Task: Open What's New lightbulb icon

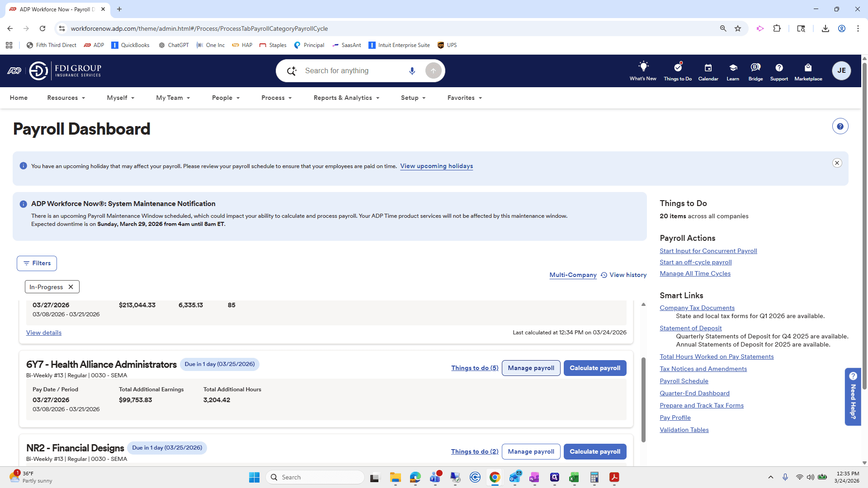Action: 643,71
